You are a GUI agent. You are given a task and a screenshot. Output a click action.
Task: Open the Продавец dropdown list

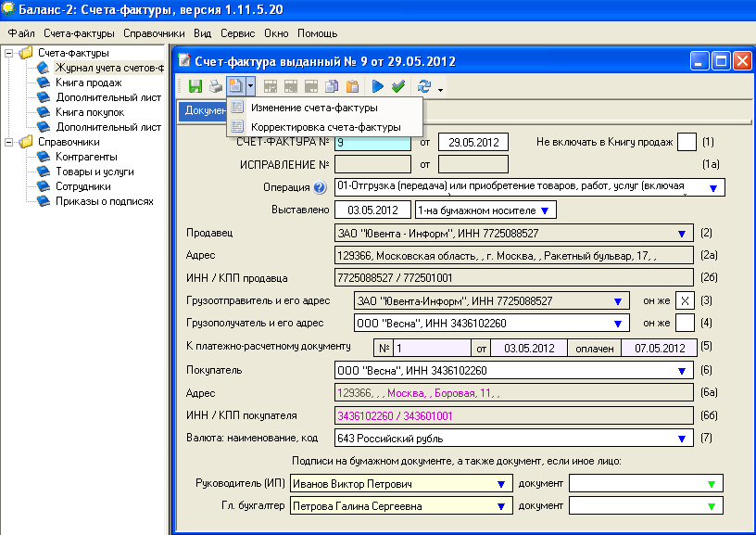click(x=682, y=234)
